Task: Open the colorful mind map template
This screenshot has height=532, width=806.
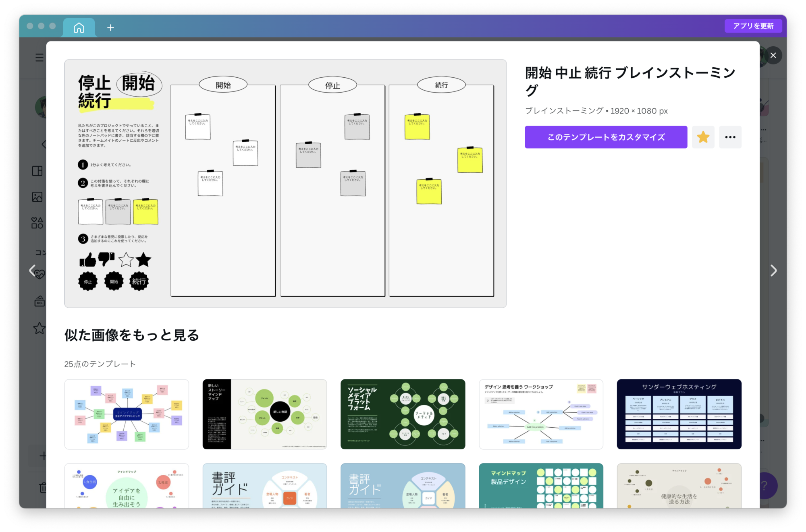Action: 127,414
